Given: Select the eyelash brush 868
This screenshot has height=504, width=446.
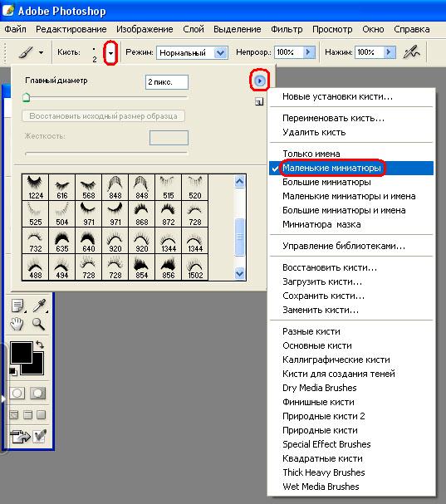Looking at the screenshot, I should pos(142,214).
